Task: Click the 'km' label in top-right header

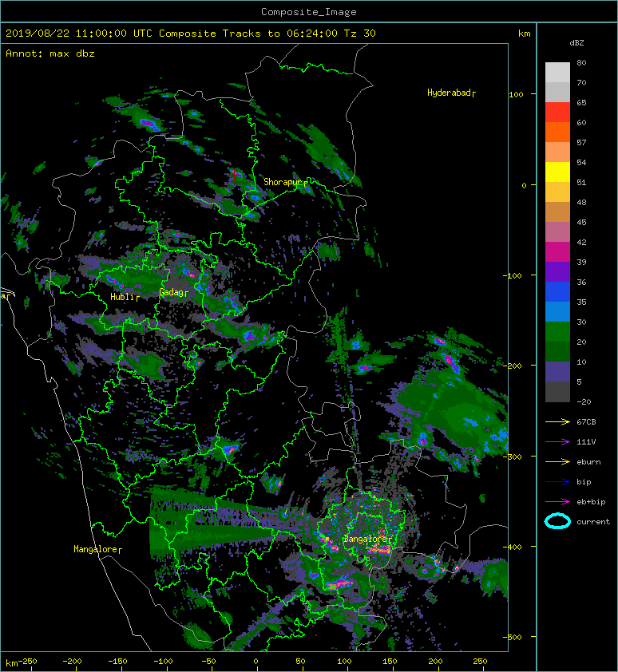Action: (524, 34)
